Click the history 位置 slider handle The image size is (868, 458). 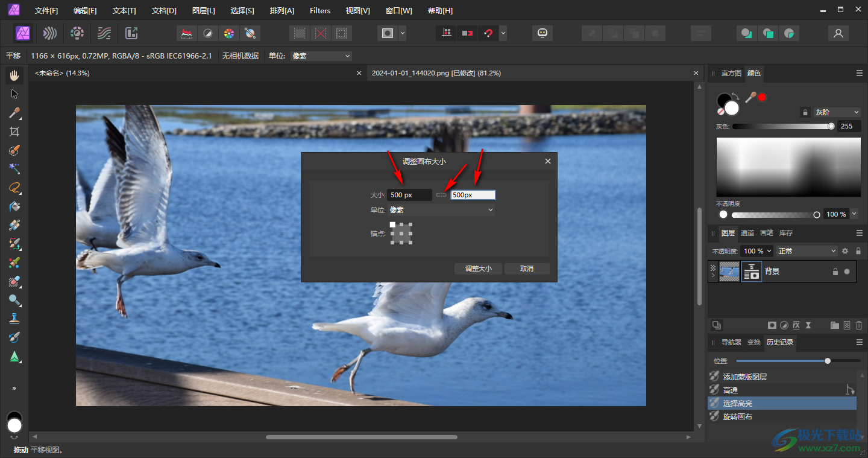(x=828, y=361)
